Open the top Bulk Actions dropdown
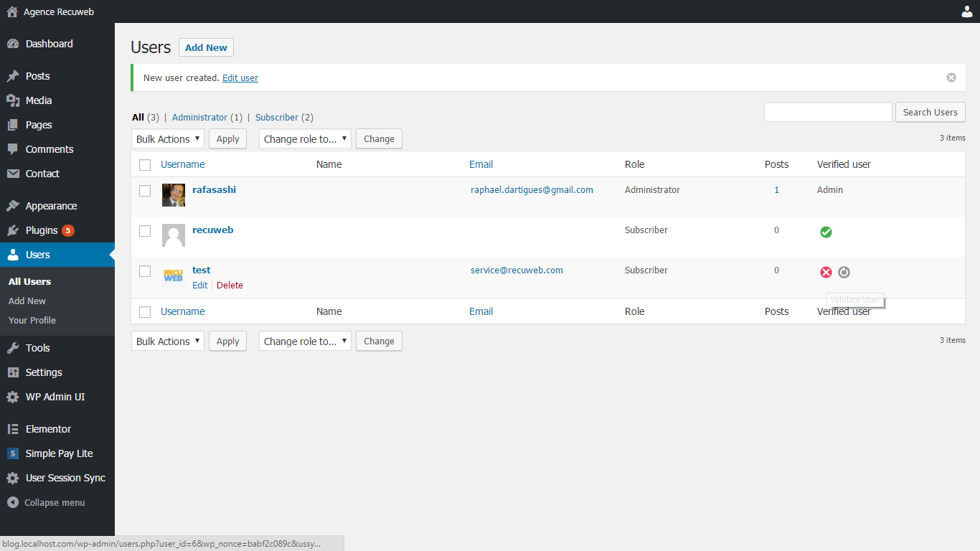The width and height of the screenshot is (980, 551). (168, 139)
